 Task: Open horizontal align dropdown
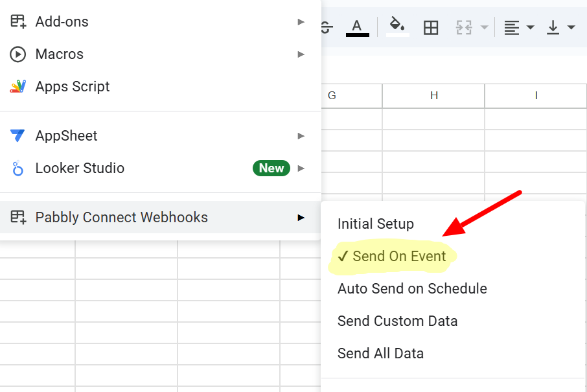pyautogui.click(x=519, y=27)
